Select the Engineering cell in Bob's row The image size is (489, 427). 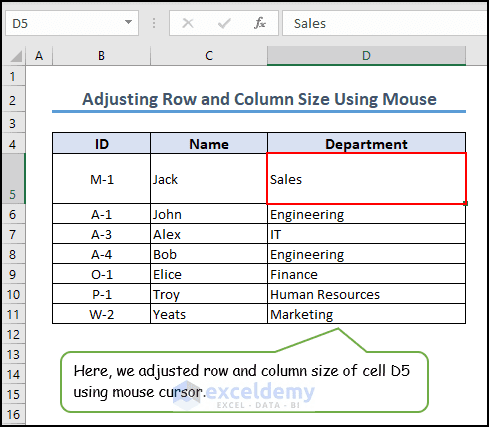(x=366, y=254)
